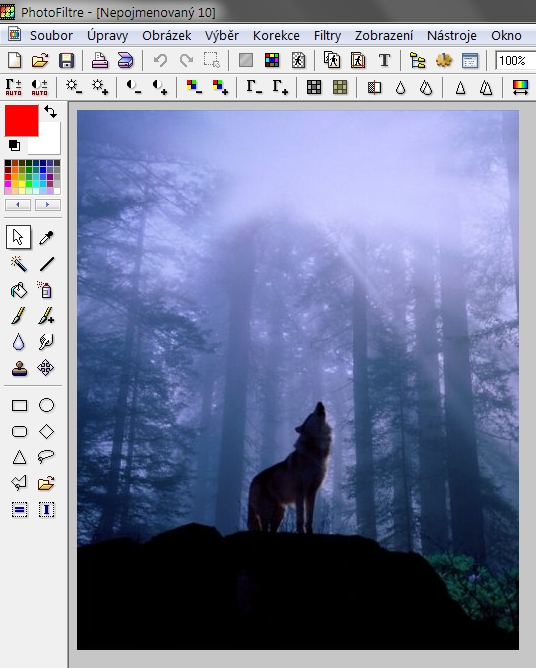Select the Magic wand tool

click(19, 264)
